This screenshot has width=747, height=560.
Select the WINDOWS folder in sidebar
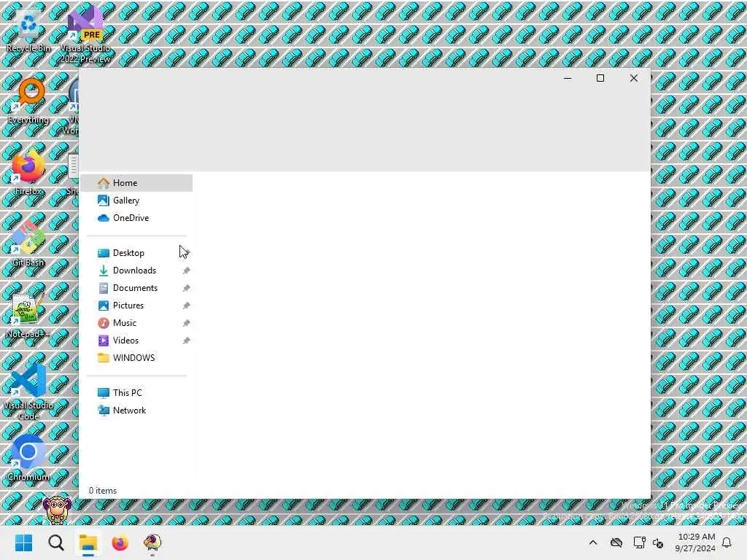pyautogui.click(x=136, y=357)
